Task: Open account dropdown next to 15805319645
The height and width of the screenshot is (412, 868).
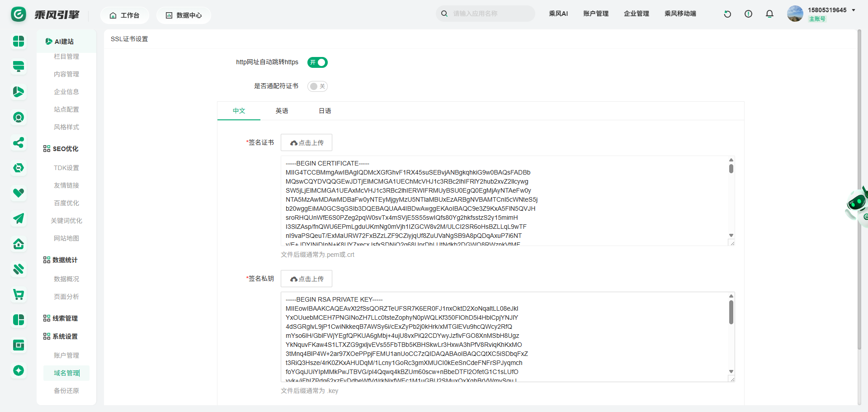Action: tap(854, 10)
